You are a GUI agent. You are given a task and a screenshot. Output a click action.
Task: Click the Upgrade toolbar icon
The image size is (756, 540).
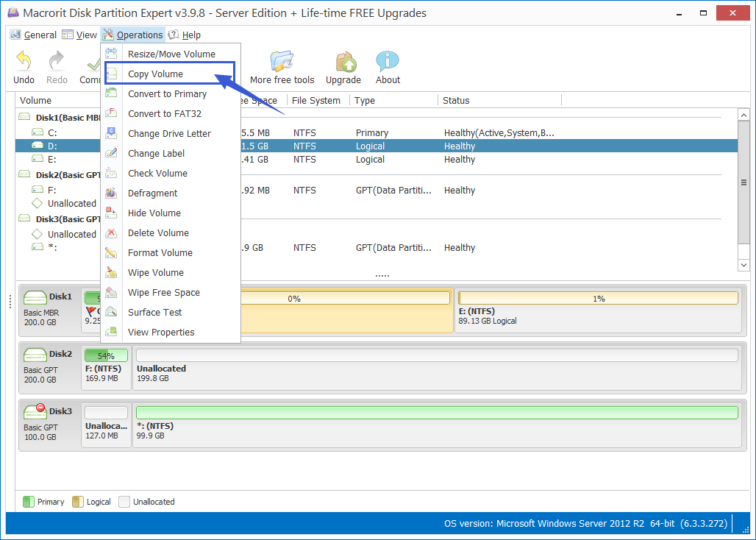(346, 63)
